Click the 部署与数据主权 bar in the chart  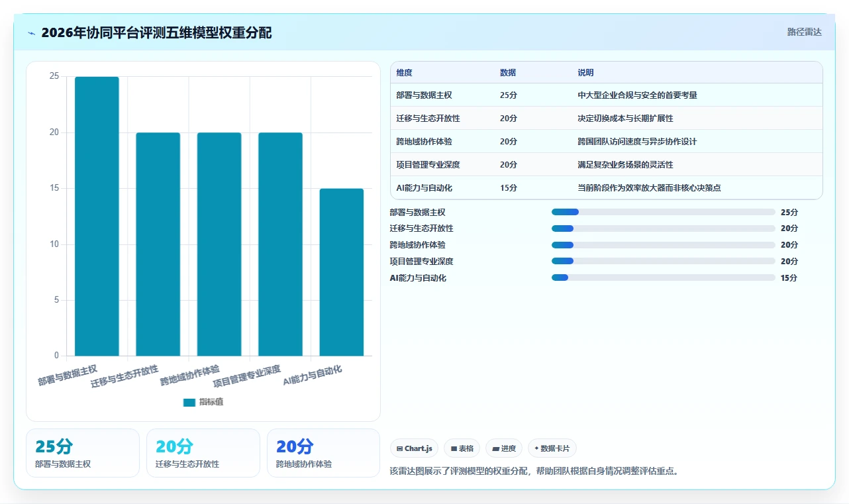97,216
